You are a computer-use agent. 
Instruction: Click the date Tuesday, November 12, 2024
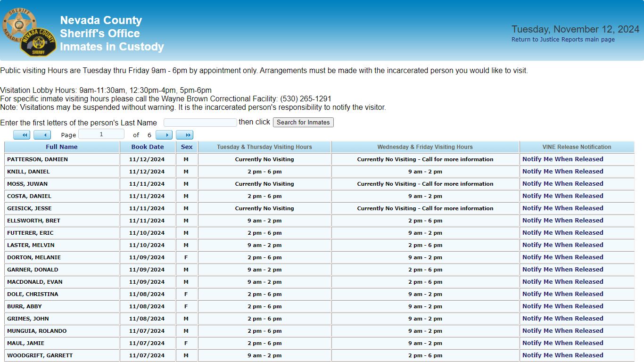coord(575,29)
